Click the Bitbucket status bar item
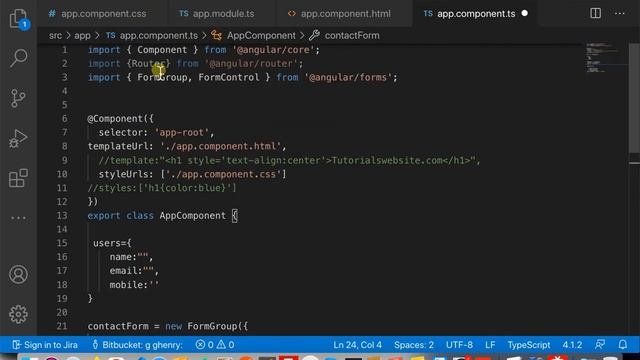The height and width of the screenshot is (360, 640). (137, 345)
